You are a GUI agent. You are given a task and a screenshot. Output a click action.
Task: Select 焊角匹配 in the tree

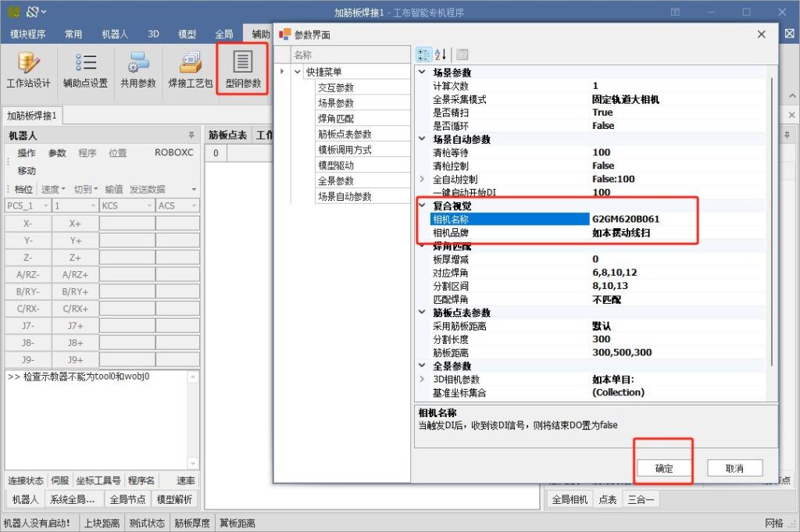[335, 119]
